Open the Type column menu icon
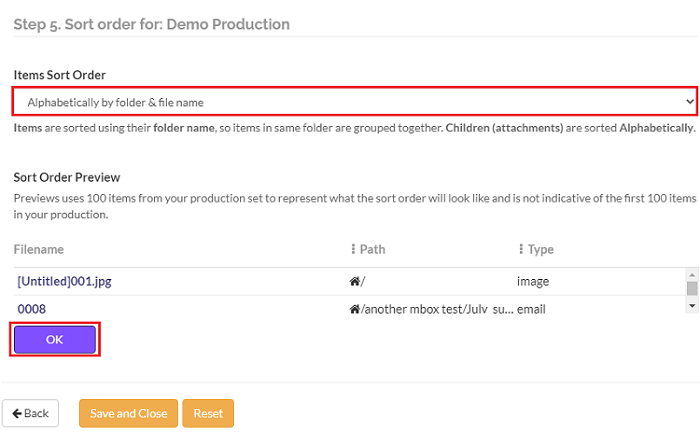The width and height of the screenshot is (700, 432). tap(521, 249)
